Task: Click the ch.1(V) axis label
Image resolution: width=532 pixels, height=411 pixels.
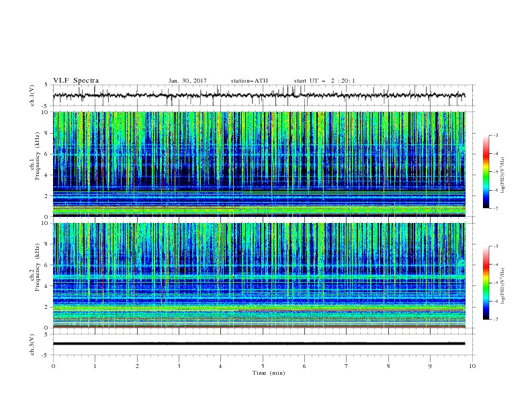Action: tap(32, 95)
